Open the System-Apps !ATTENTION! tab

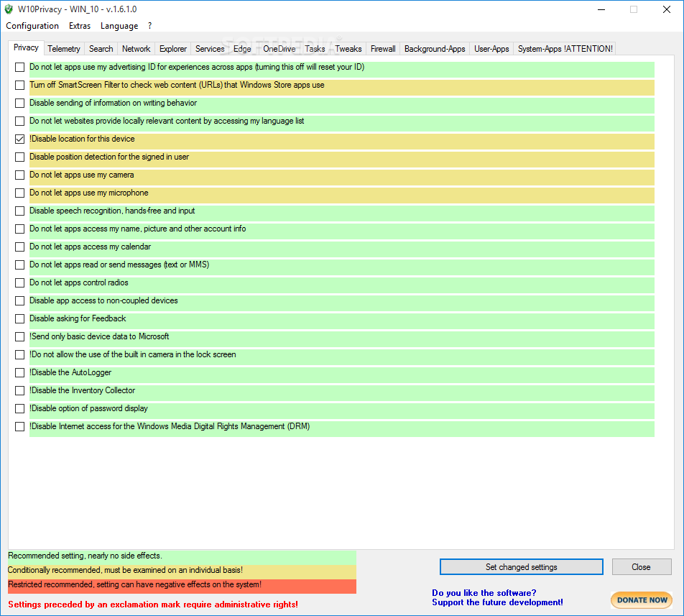click(565, 49)
